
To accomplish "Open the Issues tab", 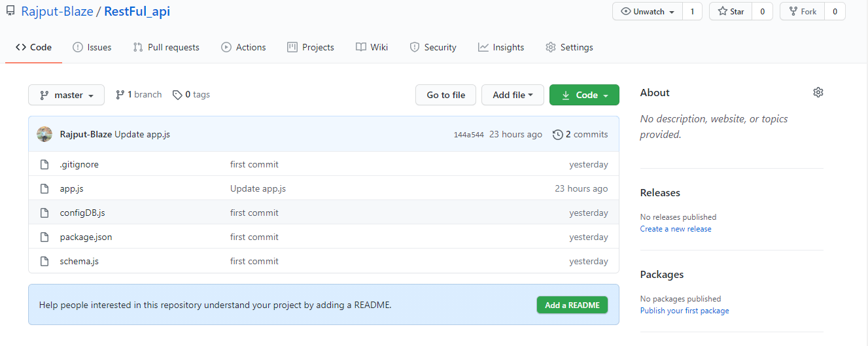I will 92,47.
